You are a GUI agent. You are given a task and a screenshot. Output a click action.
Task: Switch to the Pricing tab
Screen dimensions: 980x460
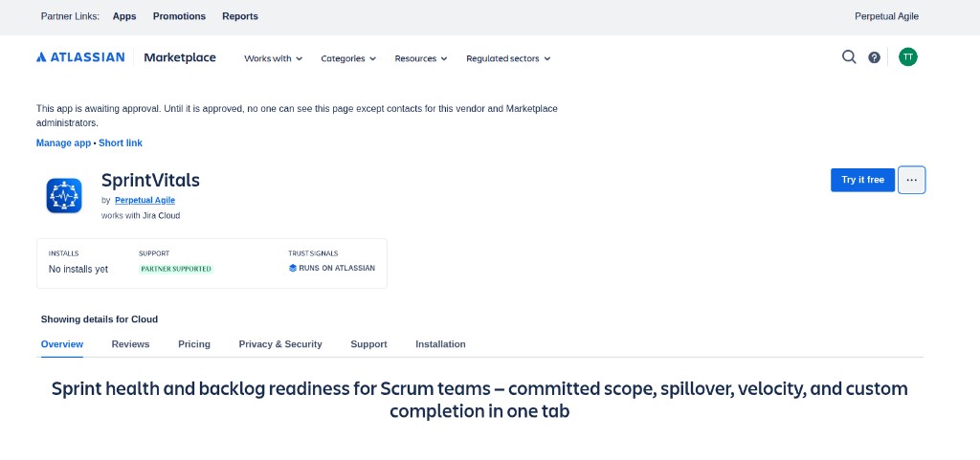(x=194, y=344)
